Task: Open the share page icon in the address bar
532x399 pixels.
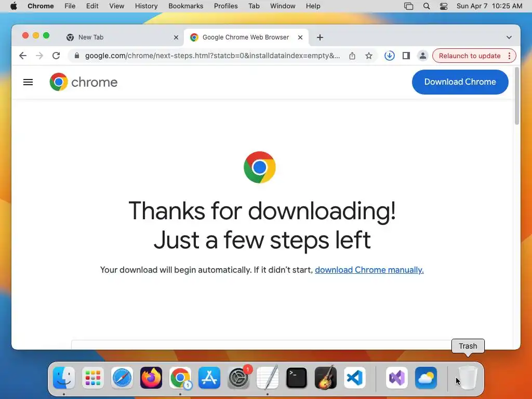Action: pos(352,56)
